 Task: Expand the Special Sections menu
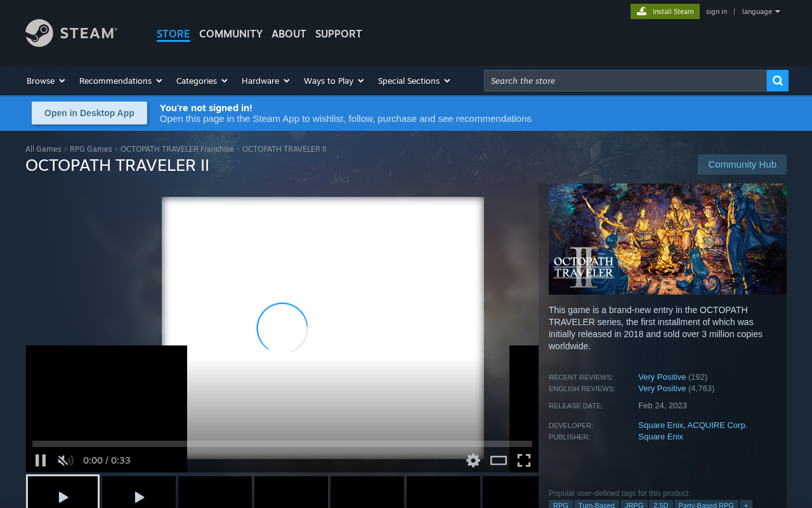(x=414, y=81)
